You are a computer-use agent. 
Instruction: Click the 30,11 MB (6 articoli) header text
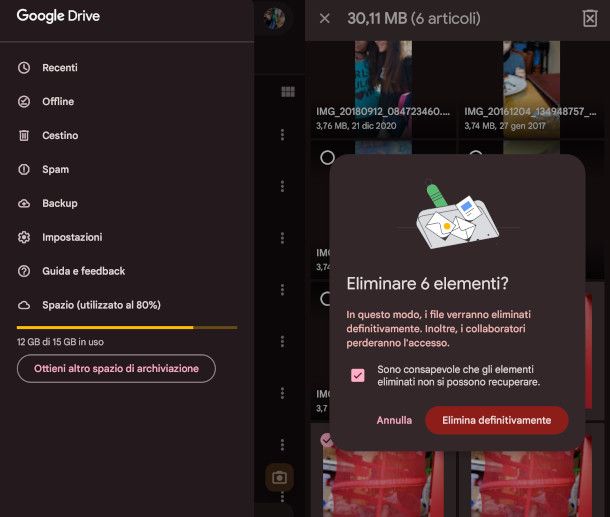coord(414,18)
